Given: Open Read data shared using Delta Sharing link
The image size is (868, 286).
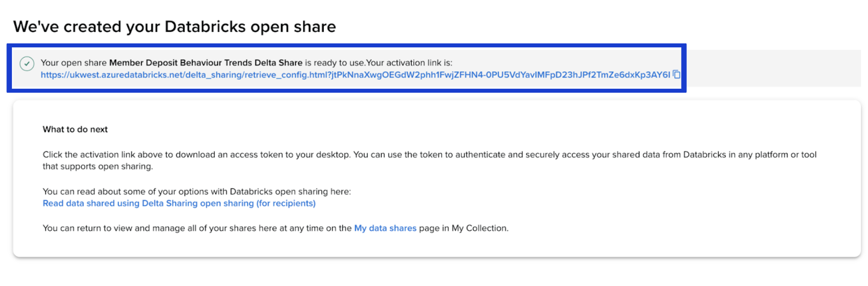Looking at the screenshot, I should (x=179, y=203).
